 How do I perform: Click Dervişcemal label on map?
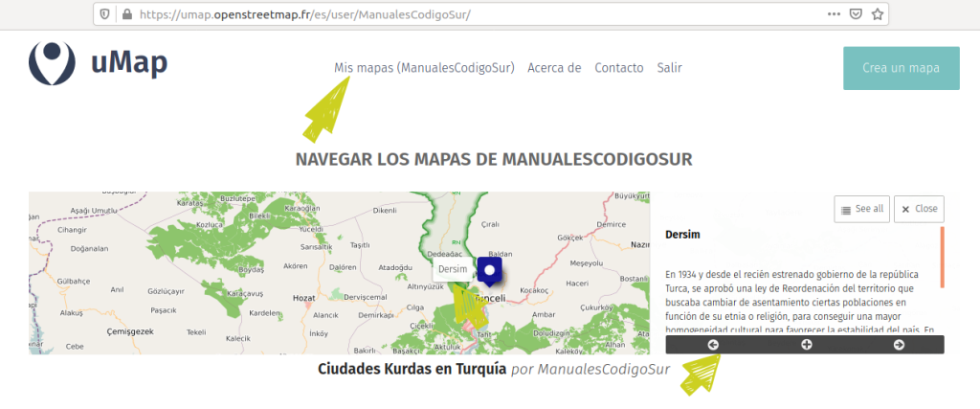coord(365,298)
